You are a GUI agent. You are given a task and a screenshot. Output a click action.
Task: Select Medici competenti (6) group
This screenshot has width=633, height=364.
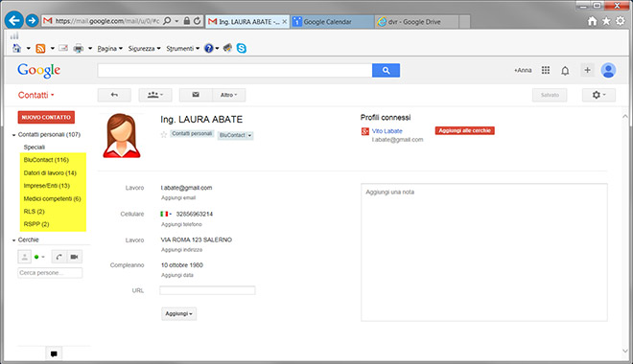(x=52, y=198)
